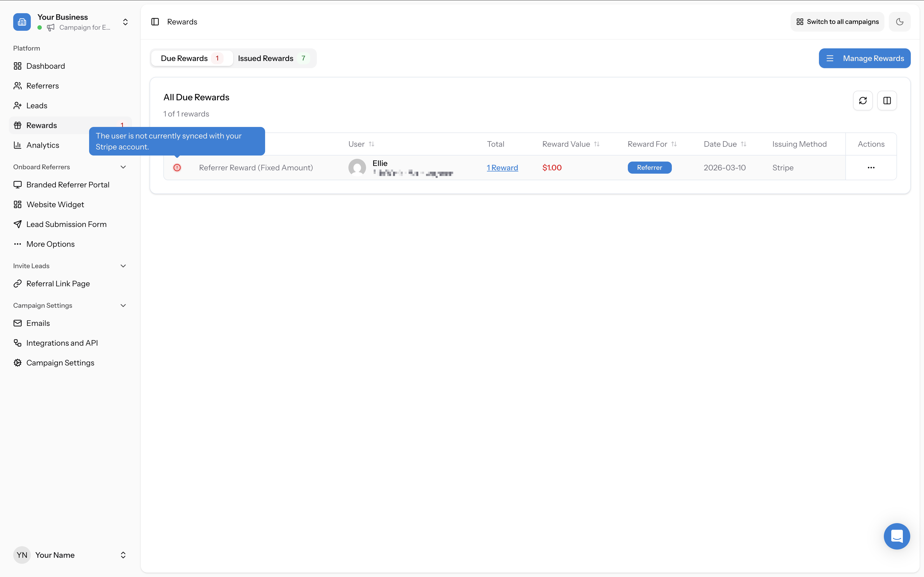Select the Branded Referrer Portal icon

click(x=18, y=184)
